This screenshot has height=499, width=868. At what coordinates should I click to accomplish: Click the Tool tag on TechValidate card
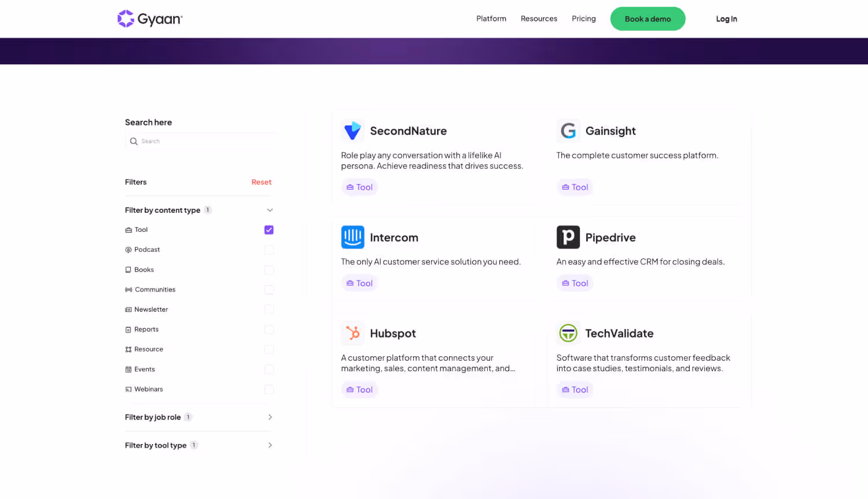click(575, 390)
